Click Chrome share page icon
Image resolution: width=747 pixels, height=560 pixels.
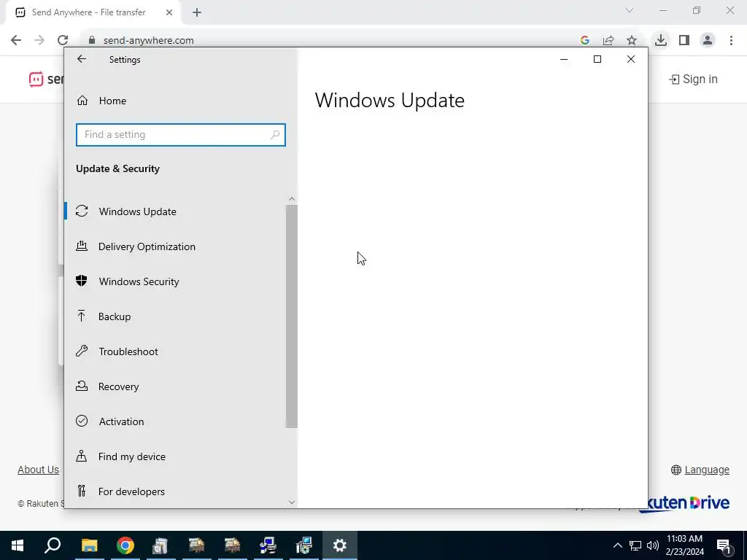608,41
